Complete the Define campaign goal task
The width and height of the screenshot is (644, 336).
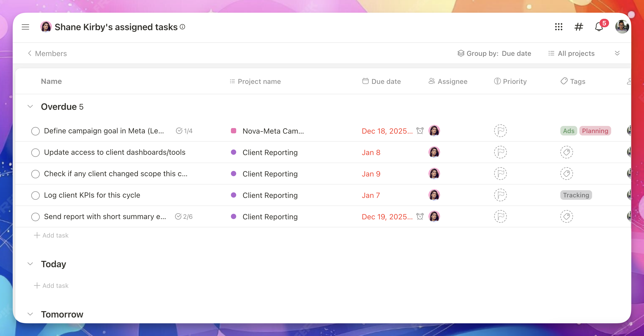tap(35, 131)
